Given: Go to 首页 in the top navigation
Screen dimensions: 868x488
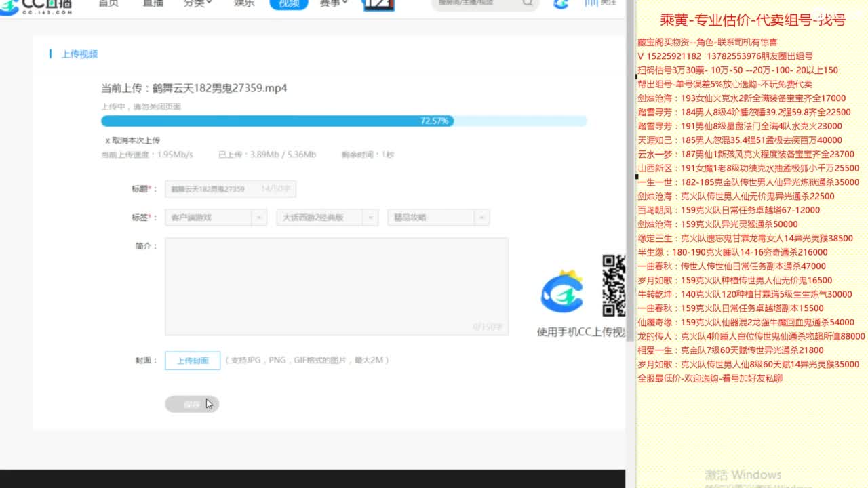Looking at the screenshot, I should pos(108,3).
